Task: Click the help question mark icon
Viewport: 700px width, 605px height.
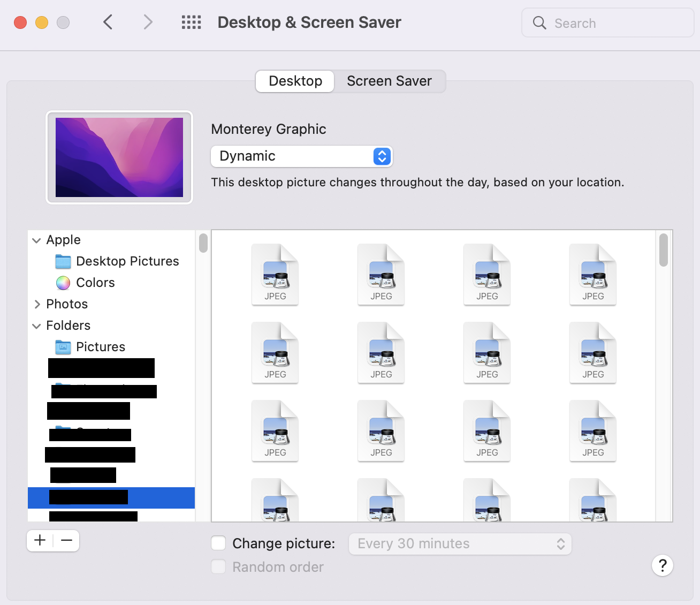Action: click(x=662, y=565)
